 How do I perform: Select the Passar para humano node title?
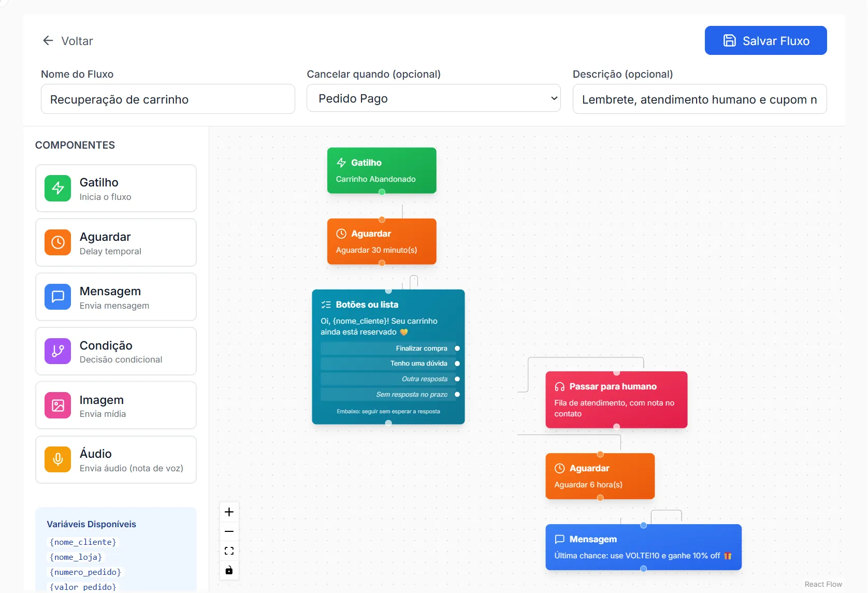[x=613, y=386]
